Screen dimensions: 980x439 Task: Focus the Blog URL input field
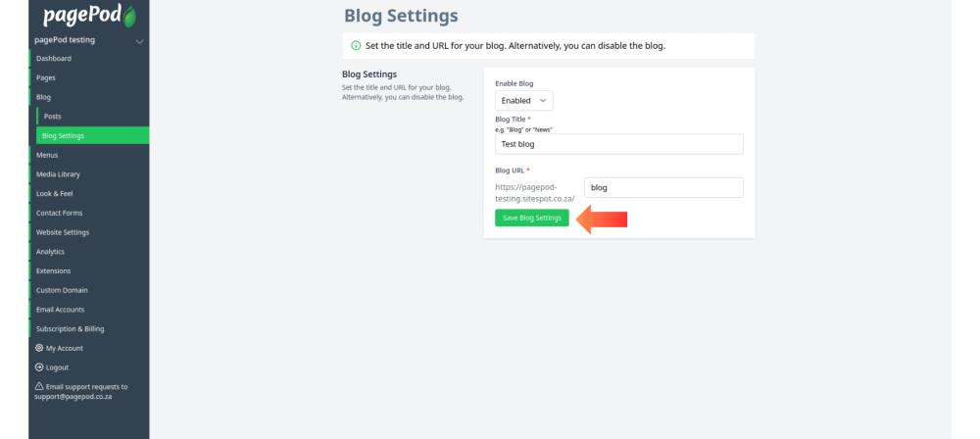663,187
